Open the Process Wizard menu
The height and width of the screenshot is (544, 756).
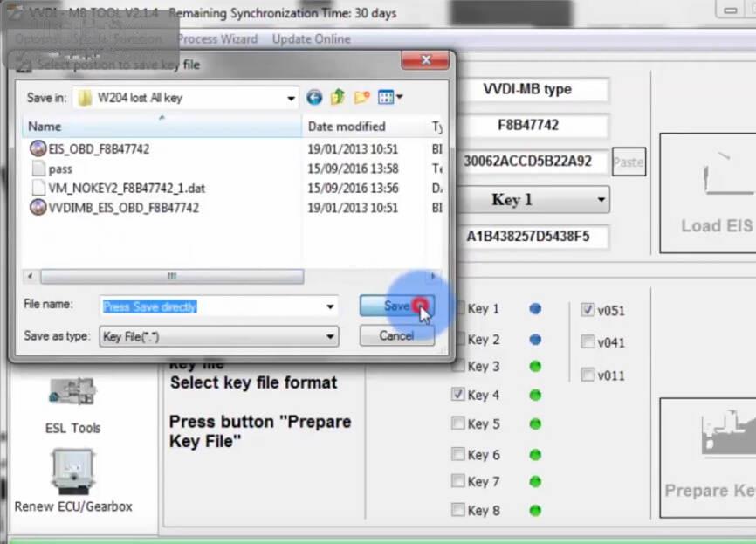tap(218, 39)
